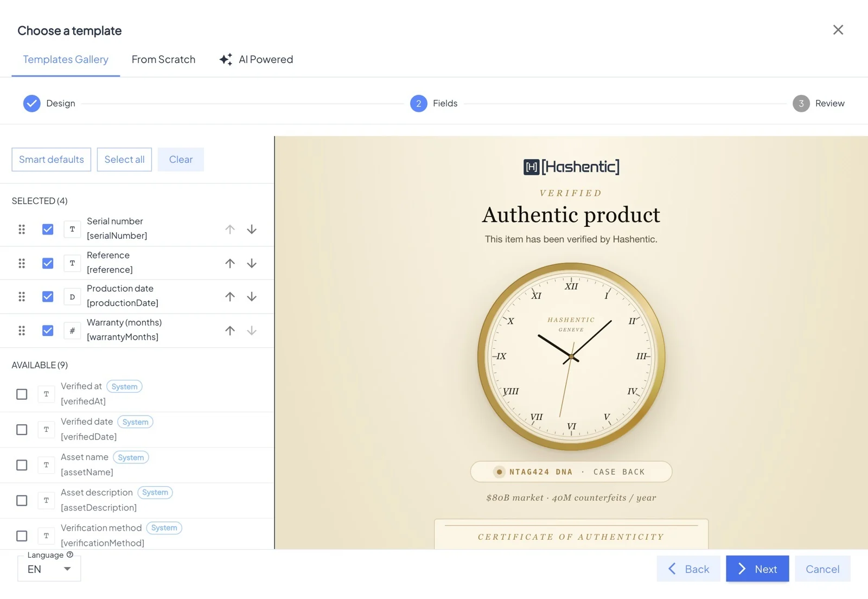Uncheck the Reference field checkbox

coord(48,263)
